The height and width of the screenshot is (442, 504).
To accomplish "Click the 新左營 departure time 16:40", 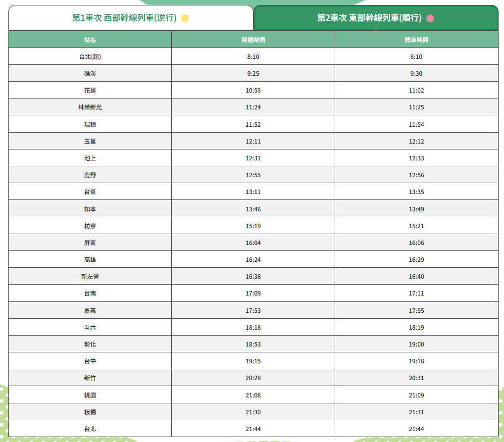I will 416,277.
